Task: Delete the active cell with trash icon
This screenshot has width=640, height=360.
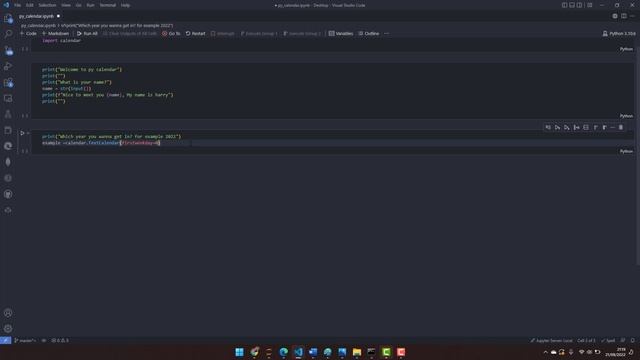Action: pyautogui.click(x=621, y=127)
